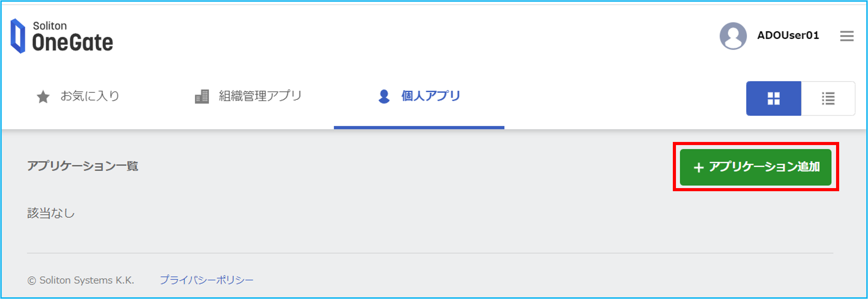Switch to list view
Image resolution: width=868 pixels, height=299 pixels.
coord(828,98)
